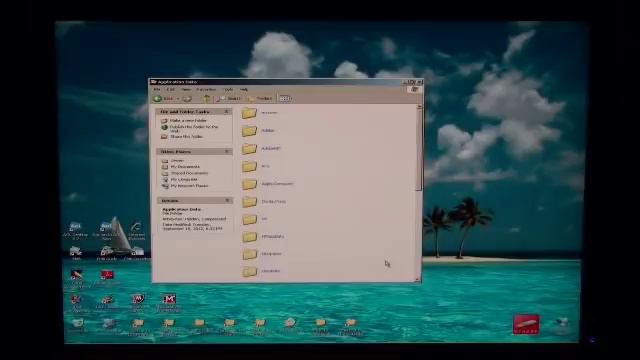Click the Forward arrow toolbar button

coord(187,99)
